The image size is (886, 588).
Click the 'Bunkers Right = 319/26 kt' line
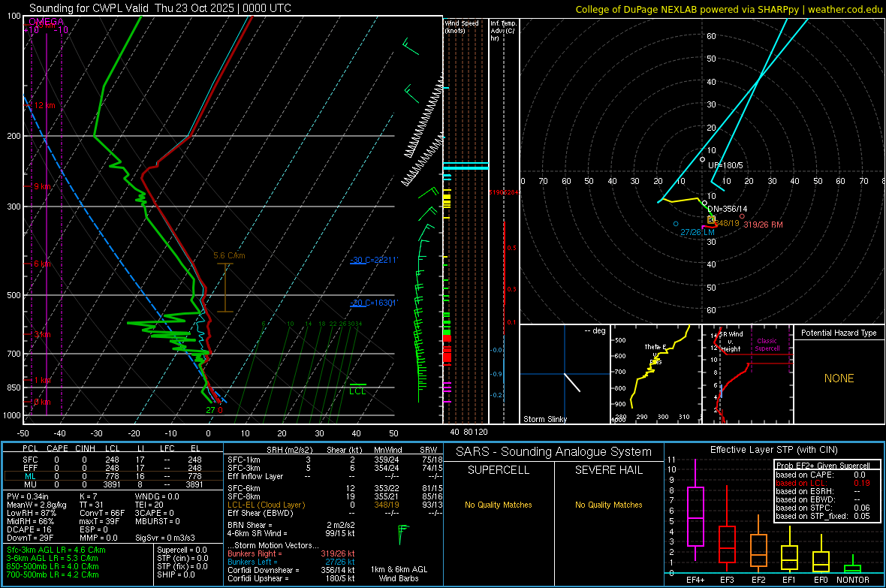tap(291, 553)
